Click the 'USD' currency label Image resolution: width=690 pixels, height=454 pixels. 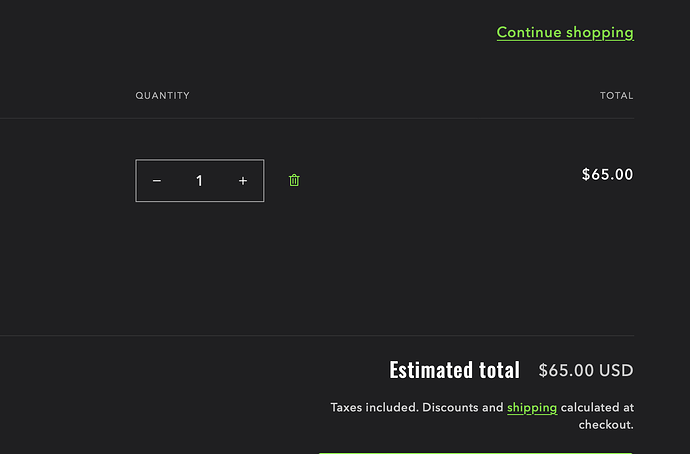[616, 370]
